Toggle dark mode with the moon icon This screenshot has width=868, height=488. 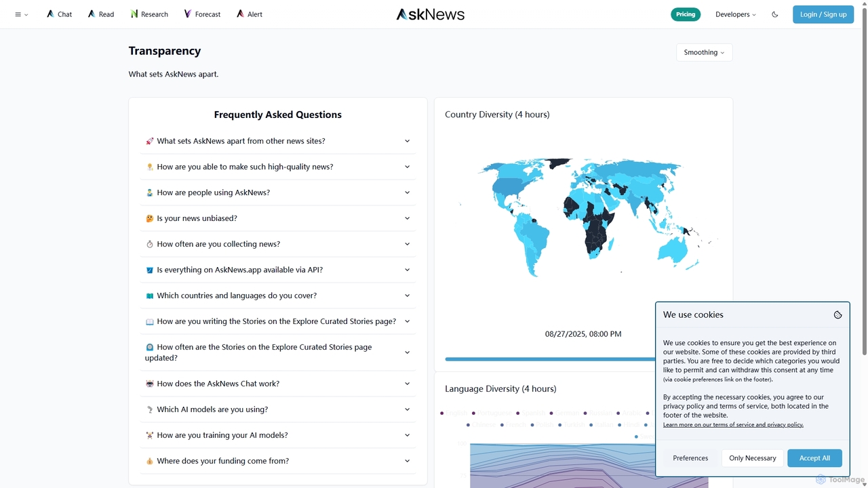click(x=775, y=14)
